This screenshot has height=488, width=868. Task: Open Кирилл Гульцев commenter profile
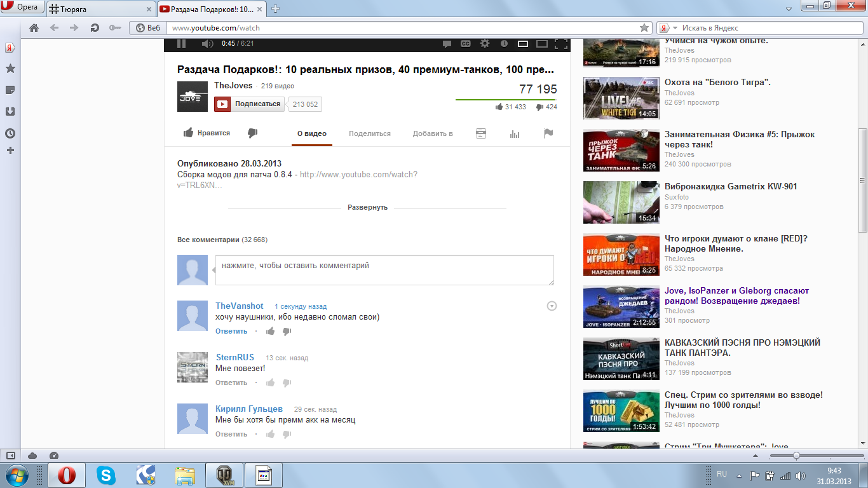(x=249, y=409)
